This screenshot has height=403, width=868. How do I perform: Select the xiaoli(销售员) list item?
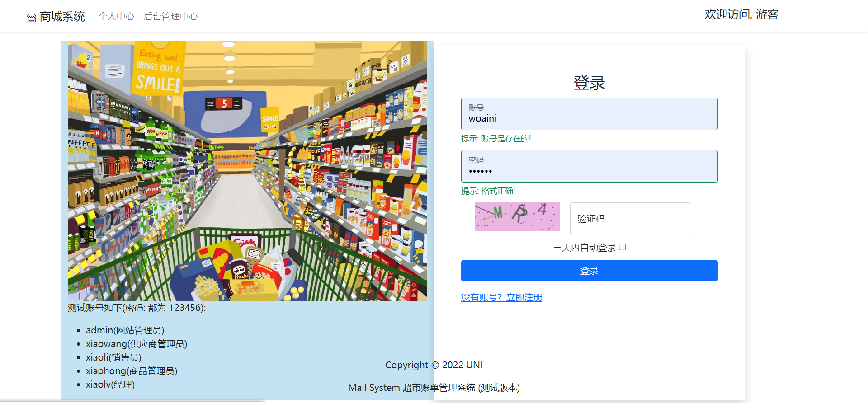pyautogui.click(x=113, y=357)
